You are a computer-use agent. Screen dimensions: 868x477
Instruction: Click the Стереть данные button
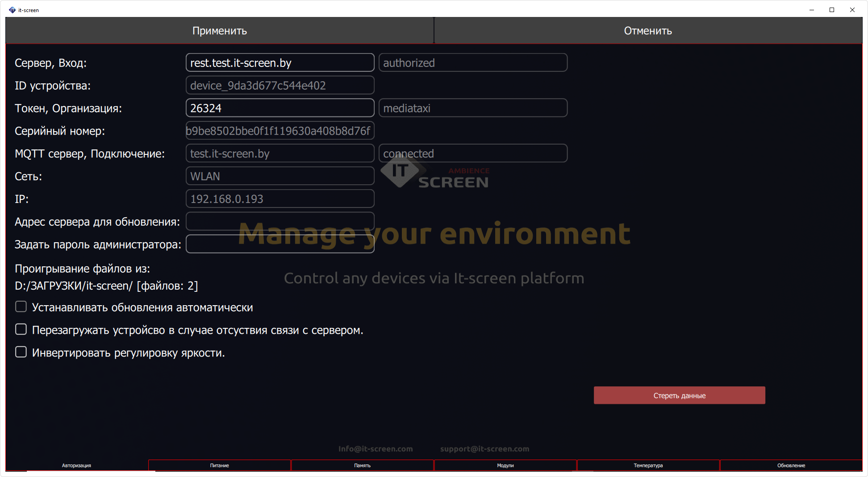click(x=679, y=395)
